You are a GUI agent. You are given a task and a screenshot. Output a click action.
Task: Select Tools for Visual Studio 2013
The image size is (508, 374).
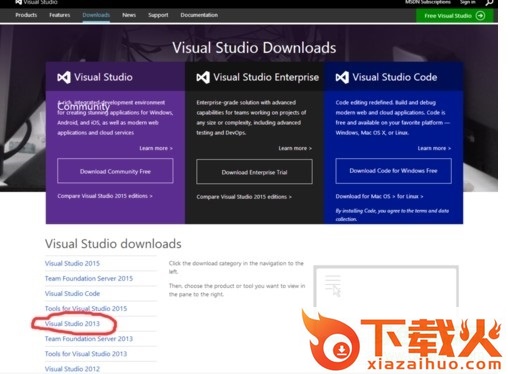pos(86,354)
